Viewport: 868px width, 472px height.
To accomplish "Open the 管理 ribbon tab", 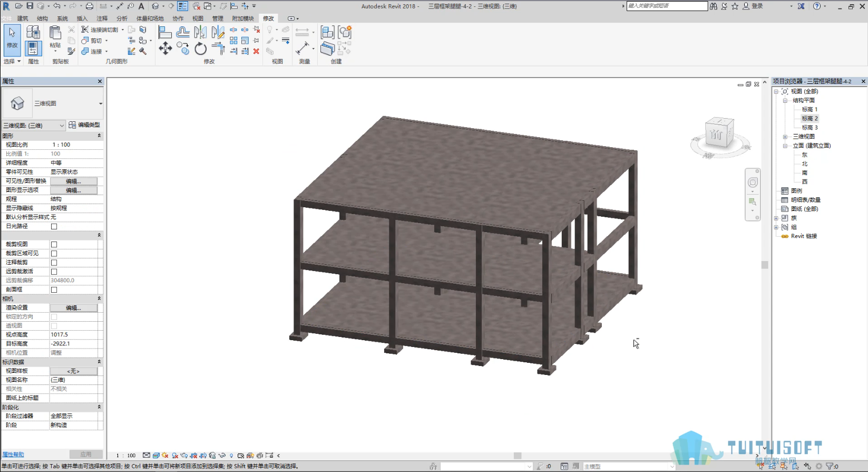I will (218, 18).
